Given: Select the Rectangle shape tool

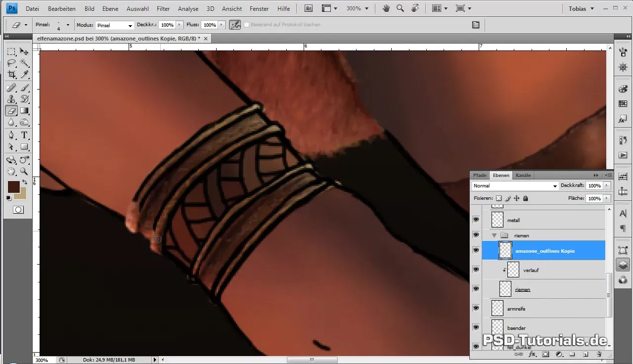Looking at the screenshot, I should (x=24, y=147).
